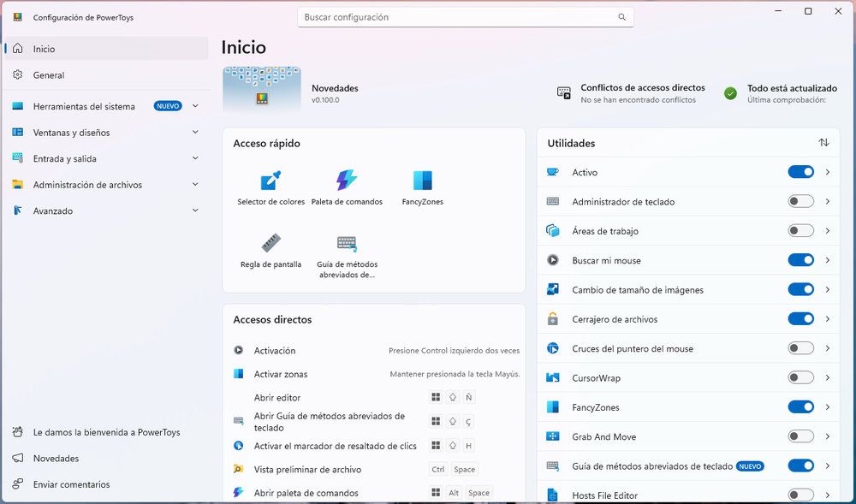This screenshot has width=856, height=504.
Task: Click the Buscar configuración search field
Action: pyautogui.click(x=466, y=17)
